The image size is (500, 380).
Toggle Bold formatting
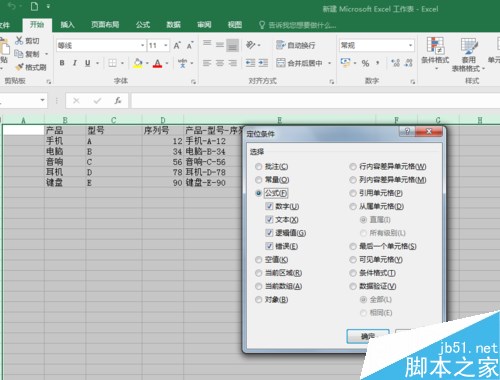tap(62, 63)
